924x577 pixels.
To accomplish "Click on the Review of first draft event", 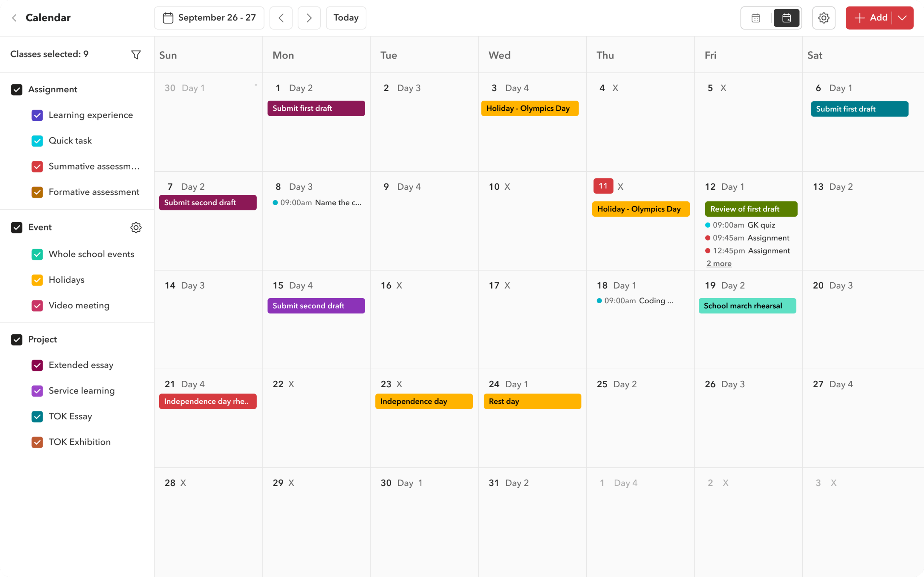I will click(x=750, y=209).
